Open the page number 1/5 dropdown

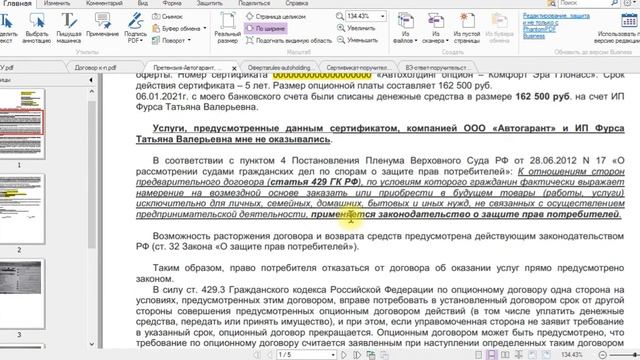pyautogui.click(x=333, y=355)
